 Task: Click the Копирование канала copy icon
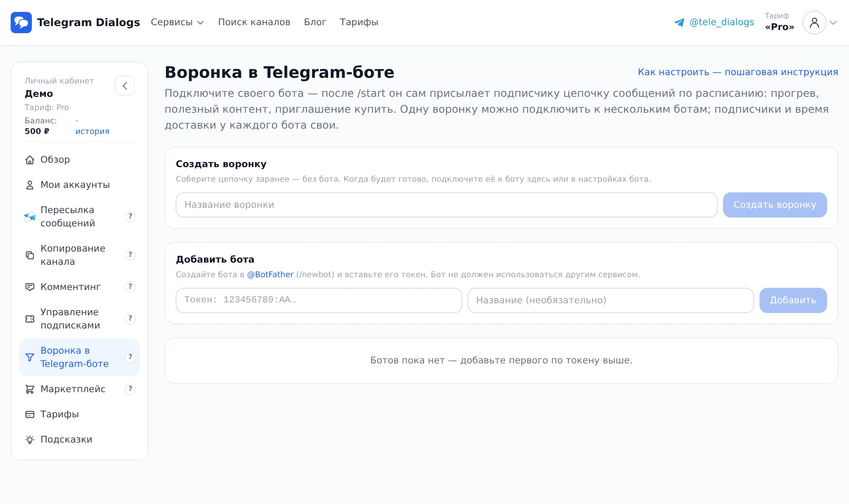pos(30,255)
